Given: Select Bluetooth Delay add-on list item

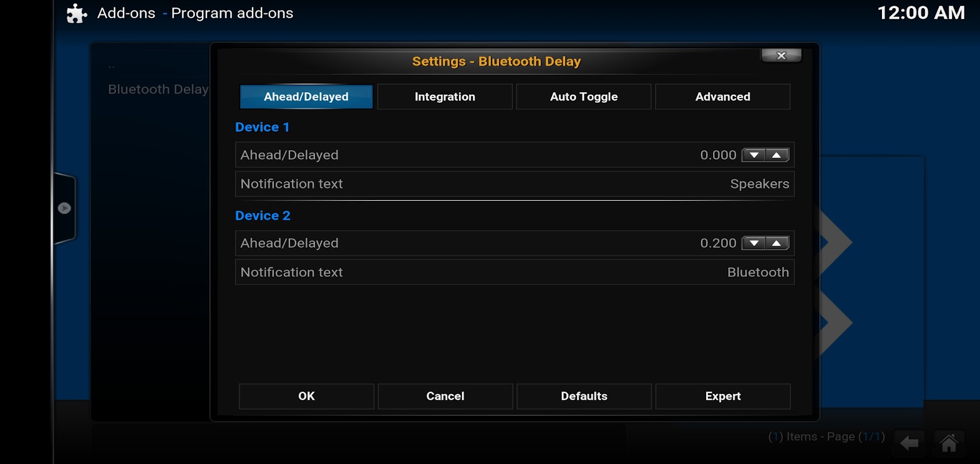Looking at the screenshot, I should (158, 89).
